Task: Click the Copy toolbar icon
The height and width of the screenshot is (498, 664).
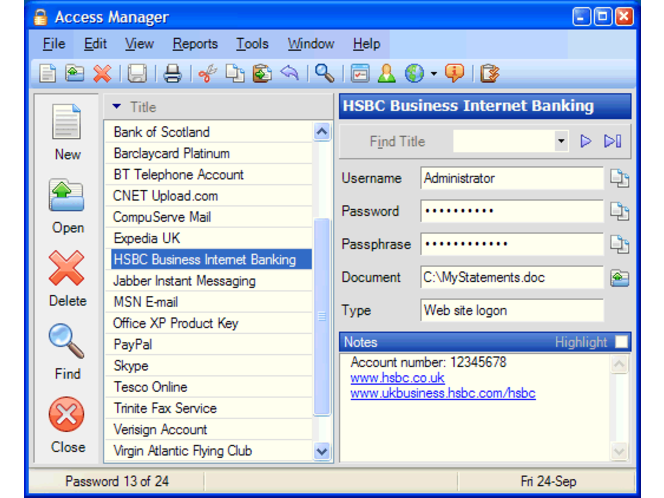Action: (235, 73)
